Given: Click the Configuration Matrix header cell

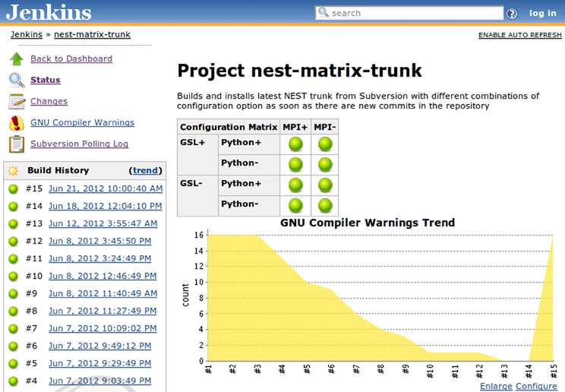Looking at the screenshot, I should point(229,127).
